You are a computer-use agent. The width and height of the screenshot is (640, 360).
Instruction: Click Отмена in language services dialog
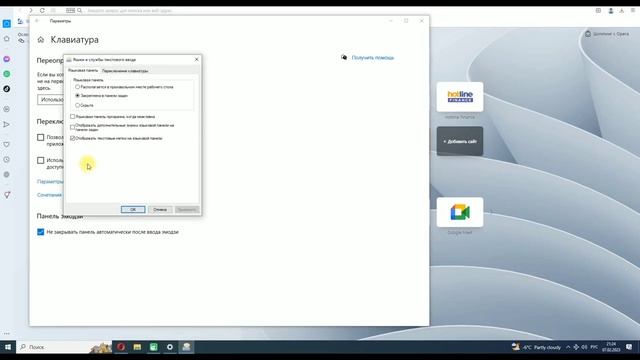(x=160, y=209)
